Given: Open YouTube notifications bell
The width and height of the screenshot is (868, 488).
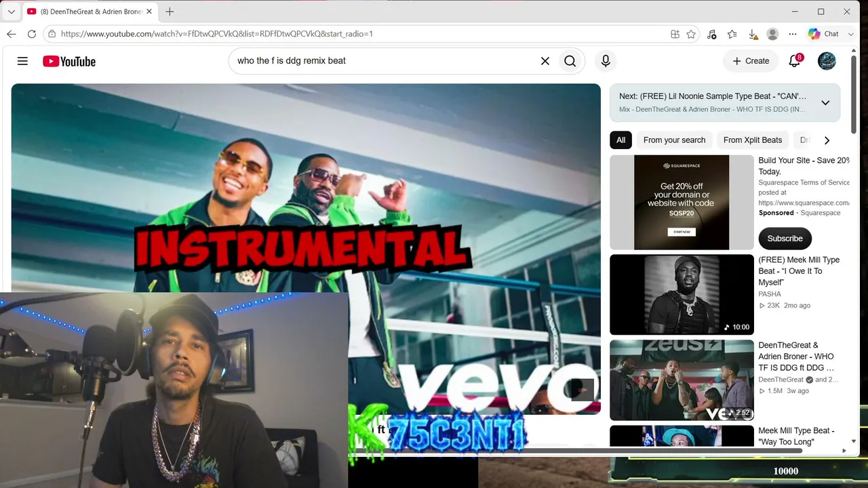Looking at the screenshot, I should [x=795, y=61].
